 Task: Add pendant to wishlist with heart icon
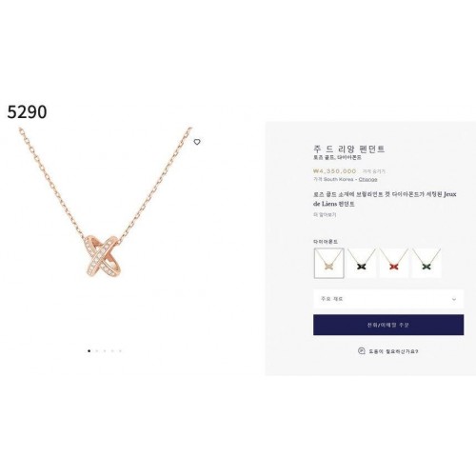(x=197, y=142)
